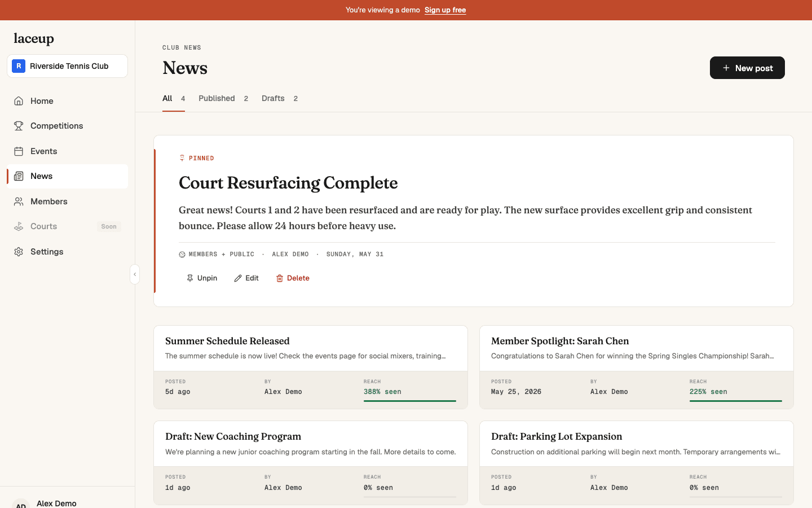Switch to the All tab
This screenshot has height=508, width=812.
point(174,98)
